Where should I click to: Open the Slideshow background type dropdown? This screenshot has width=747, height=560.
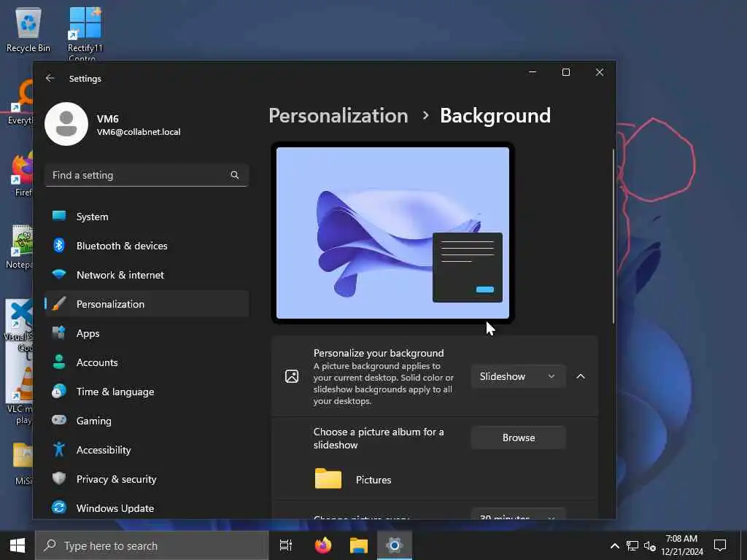point(519,376)
